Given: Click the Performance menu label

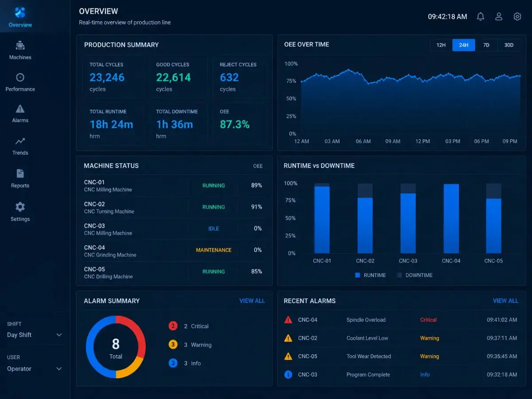Looking at the screenshot, I should click(20, 89).
